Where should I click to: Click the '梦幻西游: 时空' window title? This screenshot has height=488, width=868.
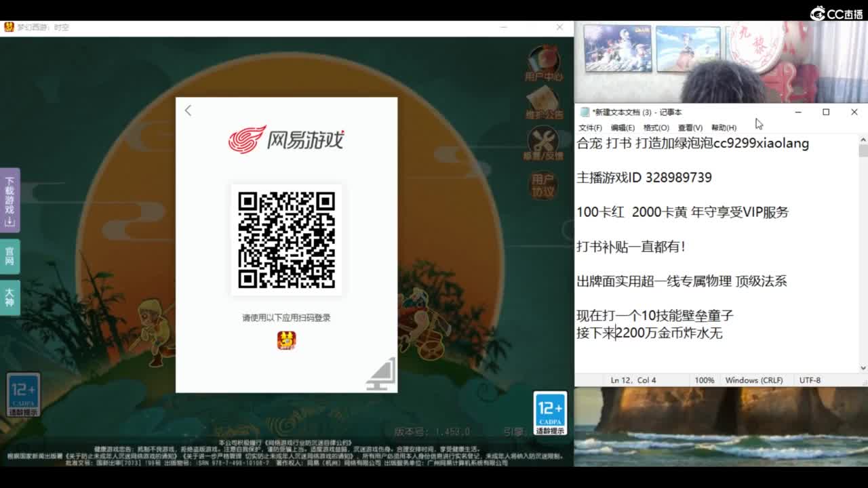coord(43,27)
